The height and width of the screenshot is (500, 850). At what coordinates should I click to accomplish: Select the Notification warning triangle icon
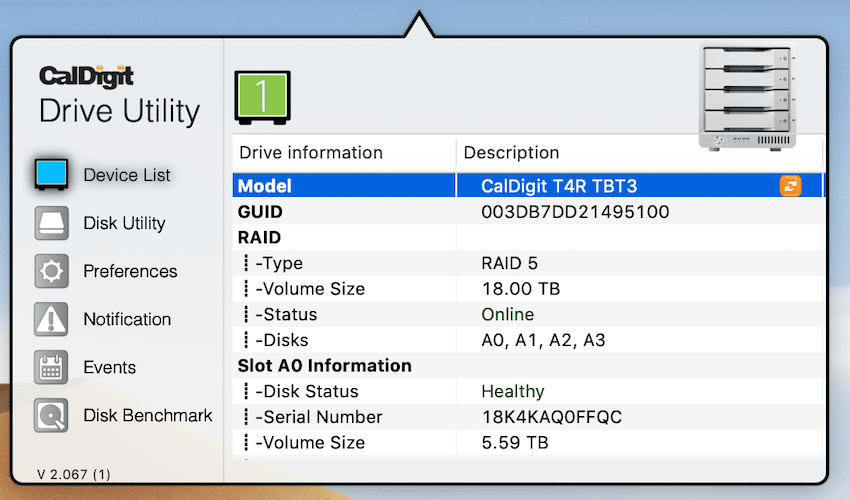pyautogui.click(x=51, y=319)
